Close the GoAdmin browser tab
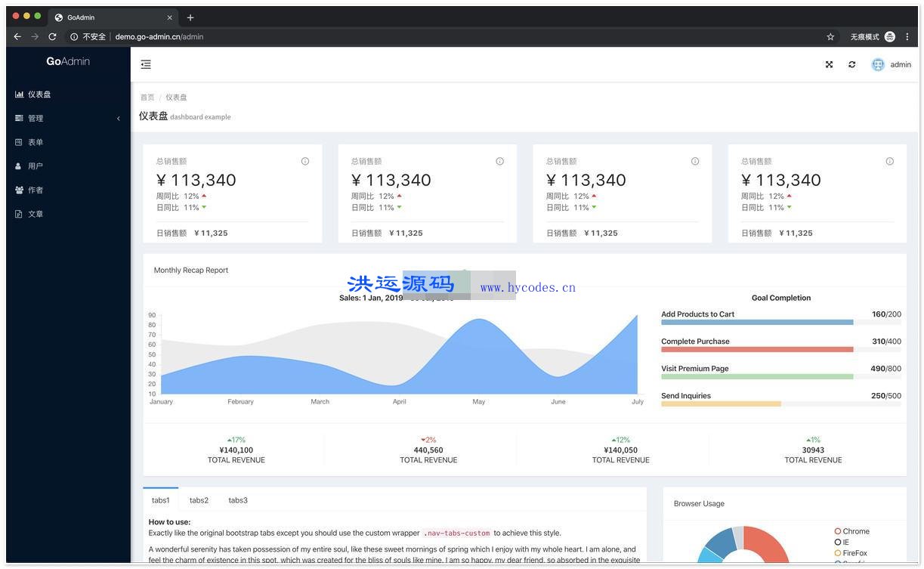The width and height of the screenshot is (924, 569). [x=169, y=17]
